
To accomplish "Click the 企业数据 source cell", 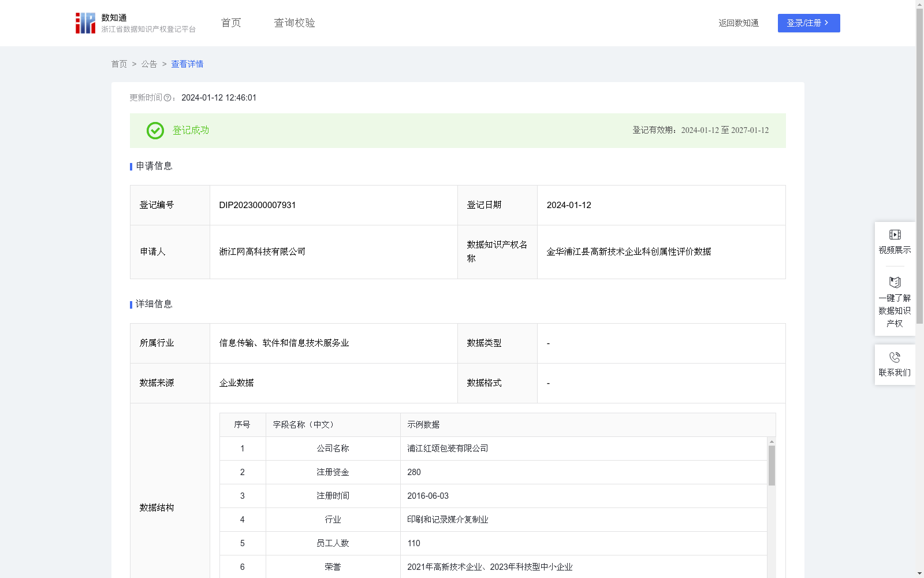I will coord(333,383).
